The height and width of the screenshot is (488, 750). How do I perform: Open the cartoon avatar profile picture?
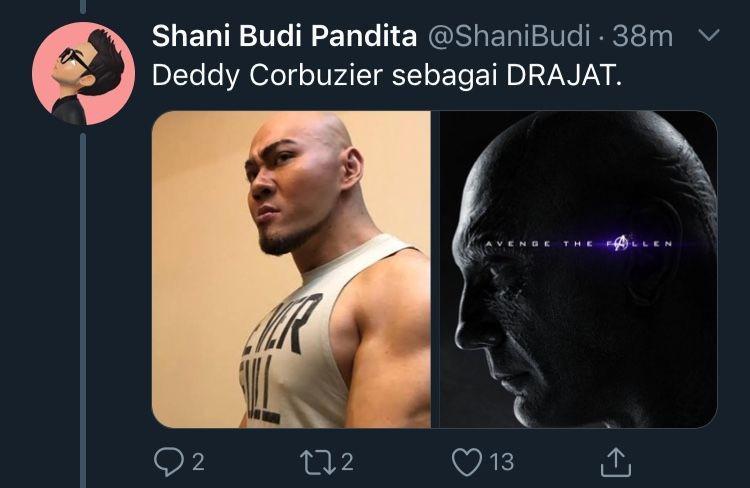click(84, 73)
